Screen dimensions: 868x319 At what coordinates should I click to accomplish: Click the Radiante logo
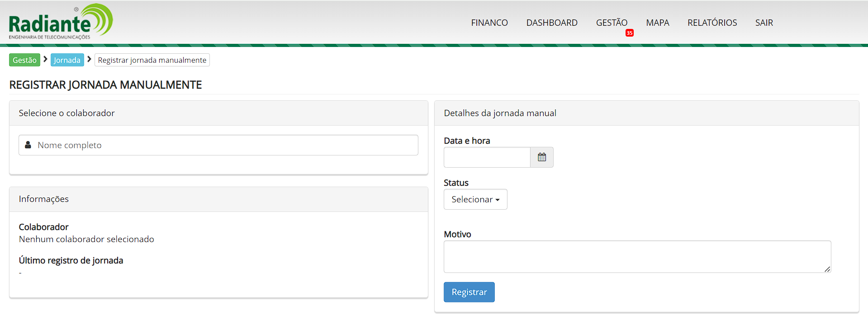click(x=61, y=22)
